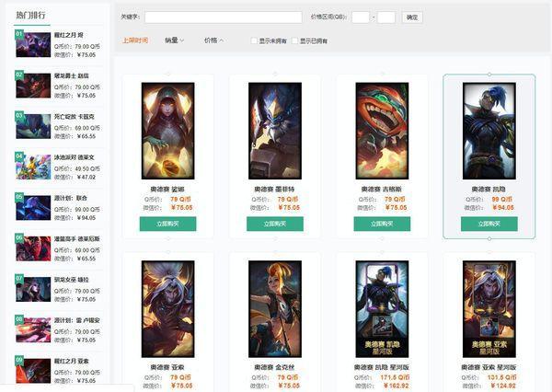The height and width of the screenshot is (392, 552).
Task: Click the 确定 confirm button
Action: (x=412, y=17)
